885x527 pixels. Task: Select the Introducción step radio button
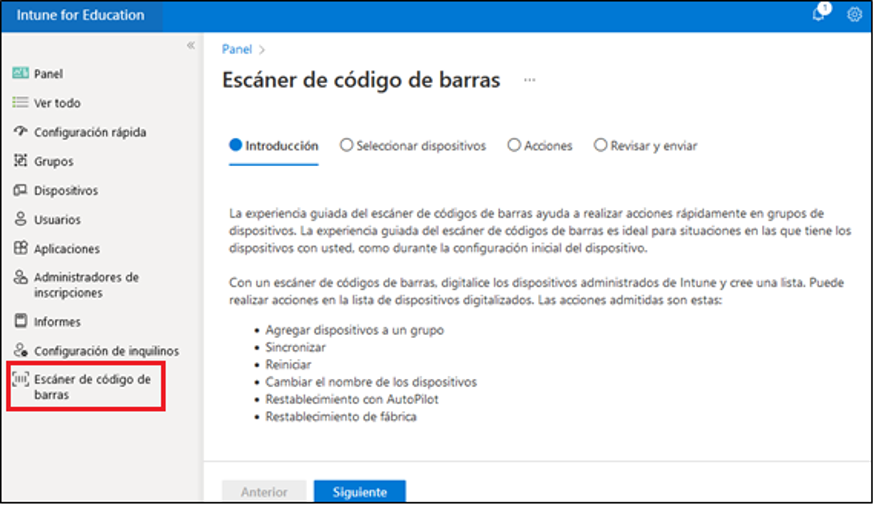[236, 145]
